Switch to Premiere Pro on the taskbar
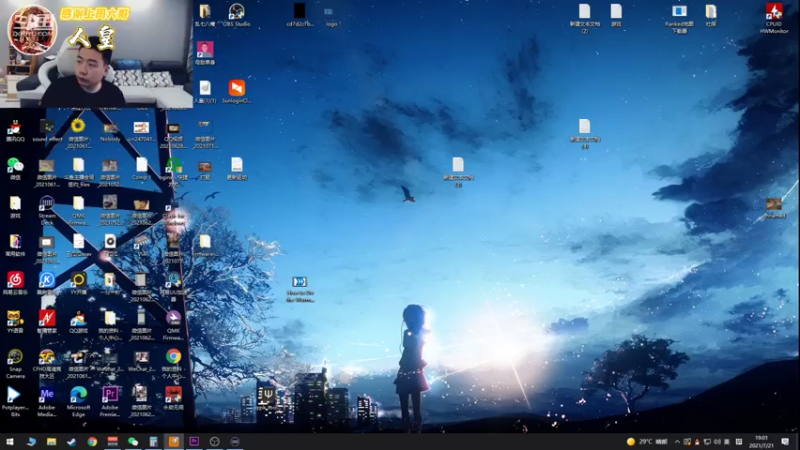The height and width of the screenshot is (450, 800). pos(194,441)
